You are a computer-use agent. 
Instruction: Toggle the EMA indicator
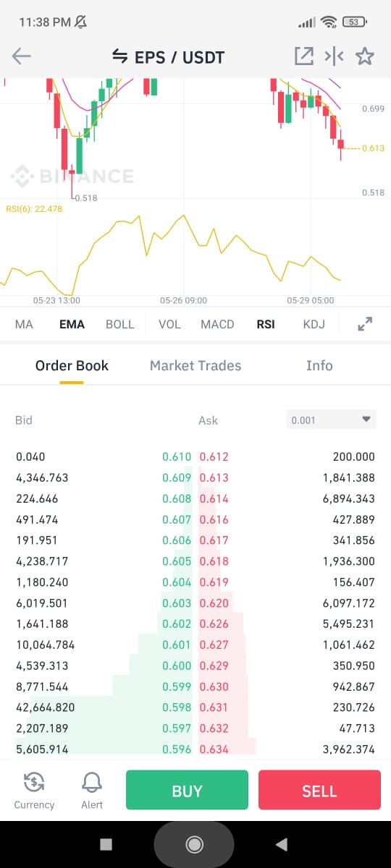pos(72,324)
